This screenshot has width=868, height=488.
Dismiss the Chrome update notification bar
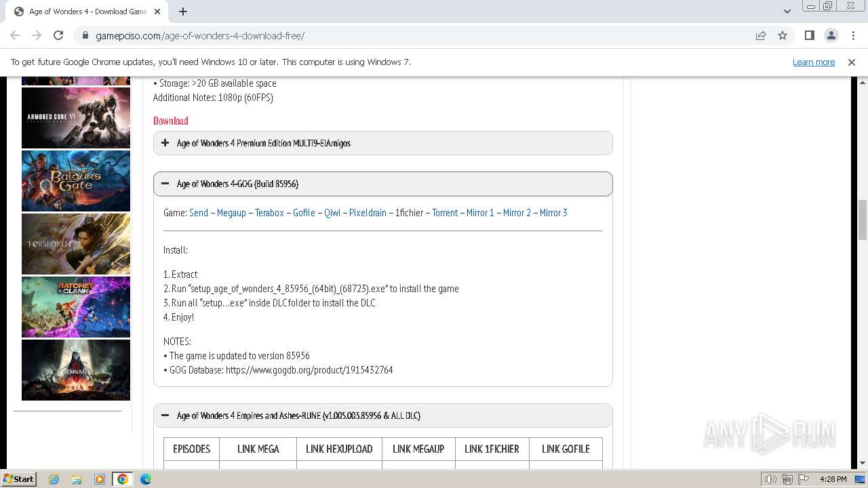pos(852,62)
